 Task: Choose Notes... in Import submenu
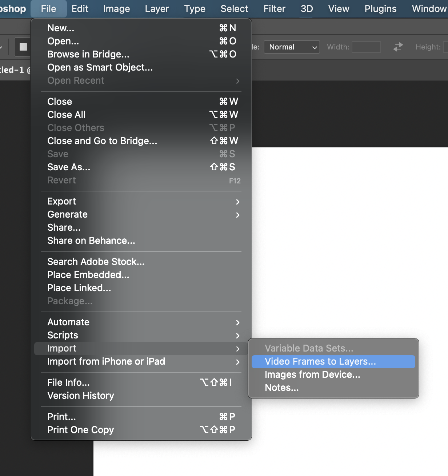[333, 388]
